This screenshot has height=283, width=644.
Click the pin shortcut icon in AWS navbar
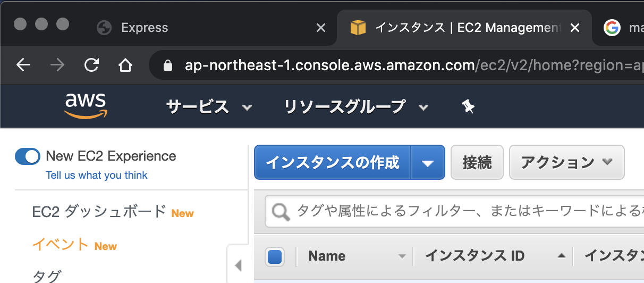(x=468, y=107)
